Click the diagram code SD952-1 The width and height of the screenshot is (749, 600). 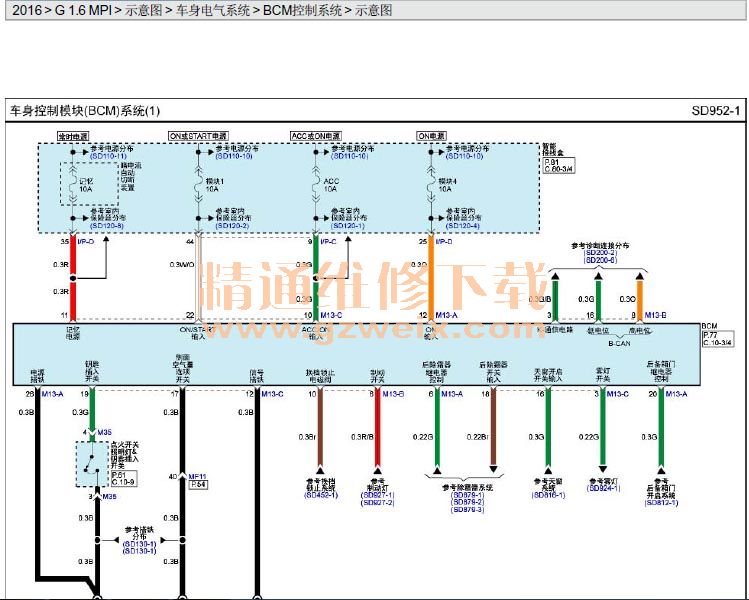[x=716, y=111]
